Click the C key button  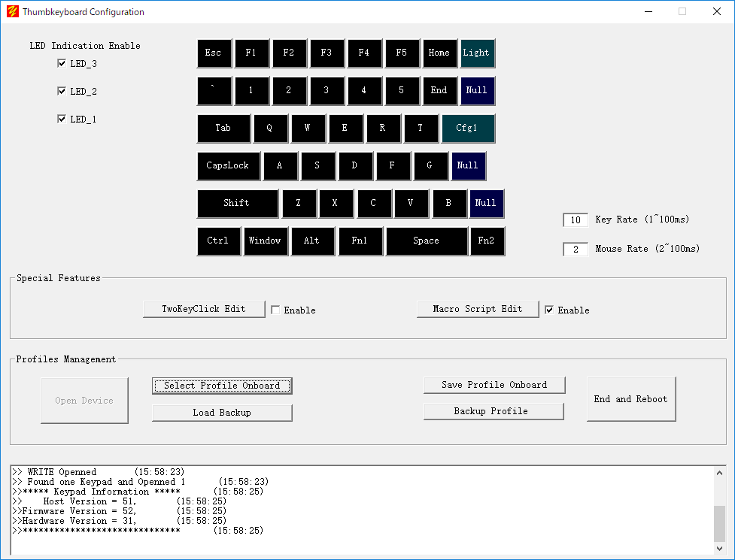click(374, 204)
